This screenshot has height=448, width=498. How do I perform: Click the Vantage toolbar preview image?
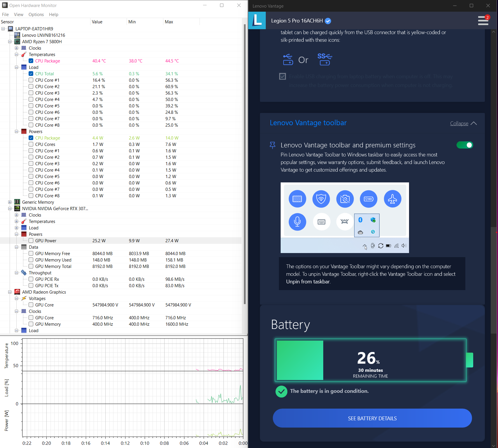(345, 218)
